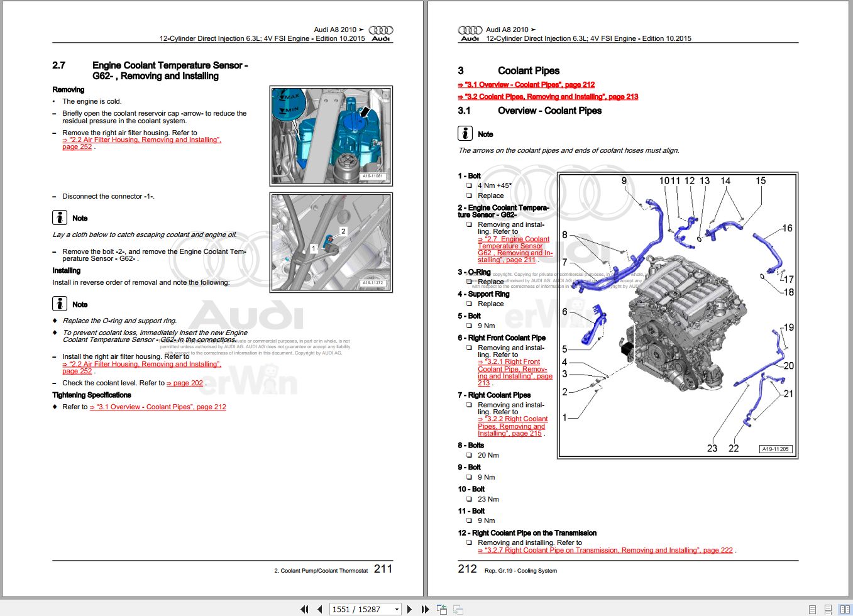Click the '3 Coolant Pipes' chapter heading
This screenshot has height=616, width=853.
509,70
